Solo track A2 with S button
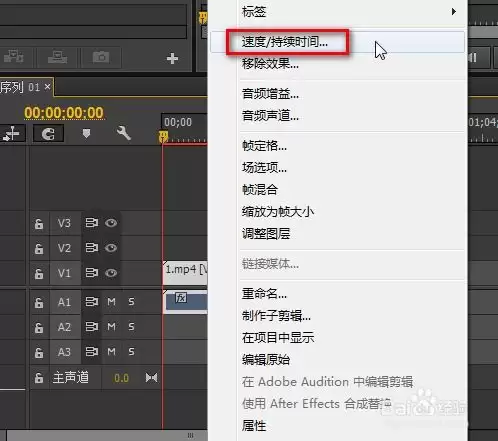 [x=131, y=327]
